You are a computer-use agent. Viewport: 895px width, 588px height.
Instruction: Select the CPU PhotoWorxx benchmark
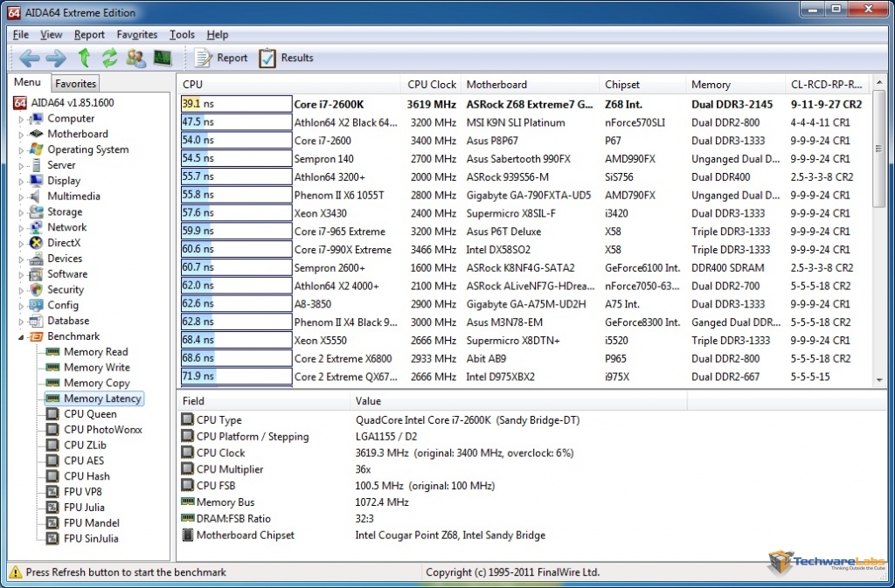tap(103, 430)
